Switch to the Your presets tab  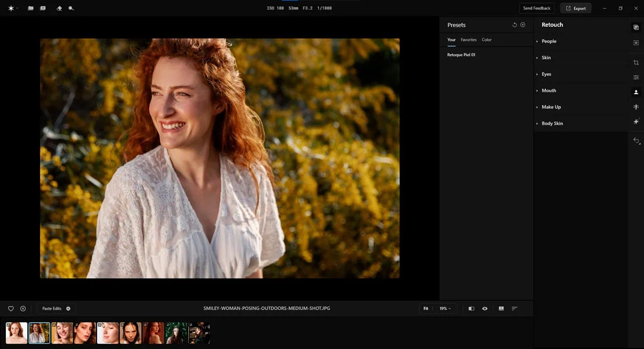451,40
